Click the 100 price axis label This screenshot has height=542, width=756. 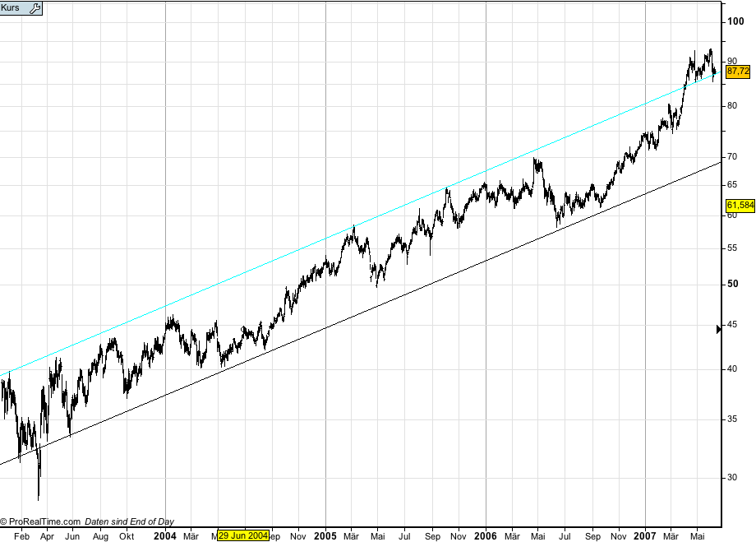coord(735,21)
